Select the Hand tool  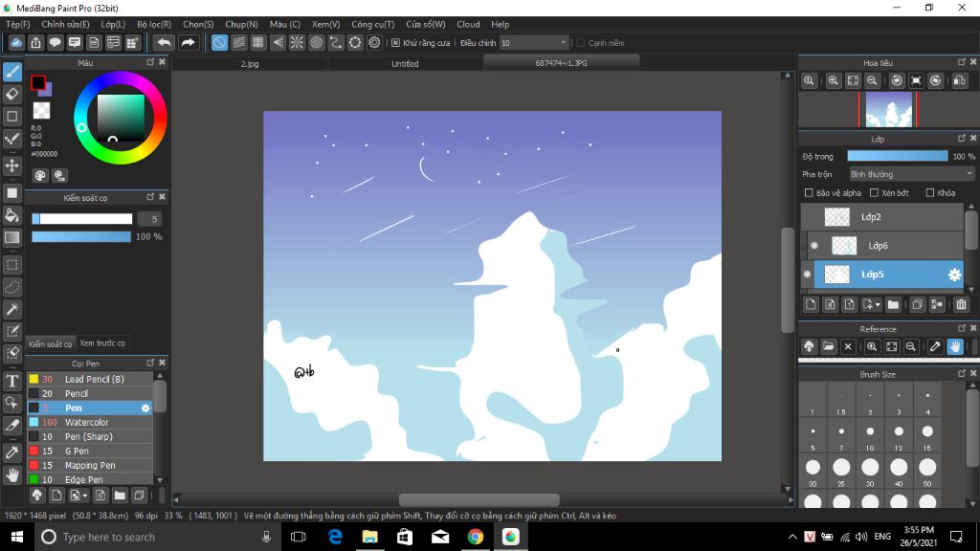coord(12,475)
